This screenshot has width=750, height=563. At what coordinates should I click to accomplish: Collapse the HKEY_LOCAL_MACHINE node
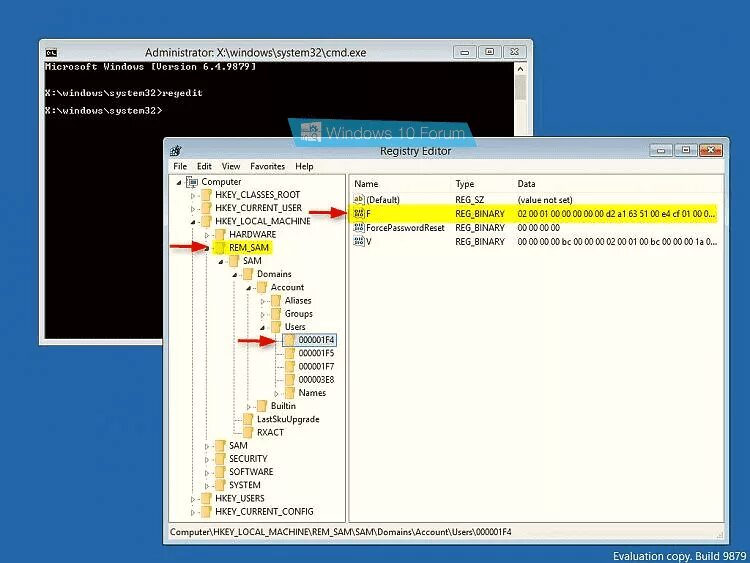[x=193, y=222]
